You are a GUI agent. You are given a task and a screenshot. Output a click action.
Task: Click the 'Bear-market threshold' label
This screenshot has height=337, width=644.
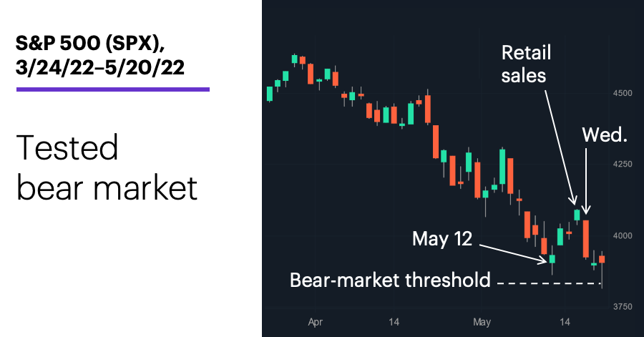click(390, 280)
